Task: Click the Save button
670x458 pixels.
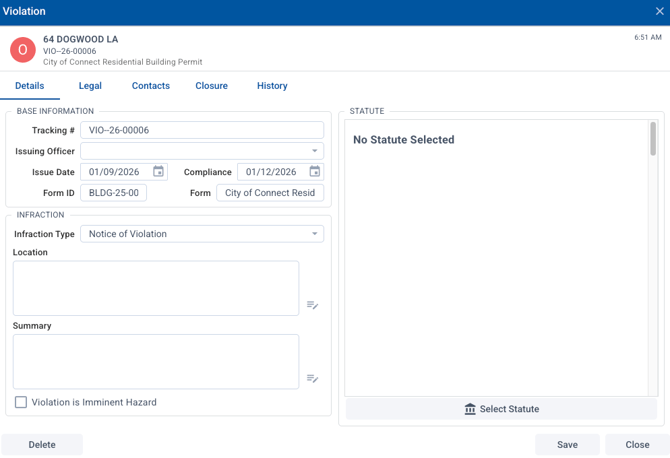Action: (x=567, y=445)
